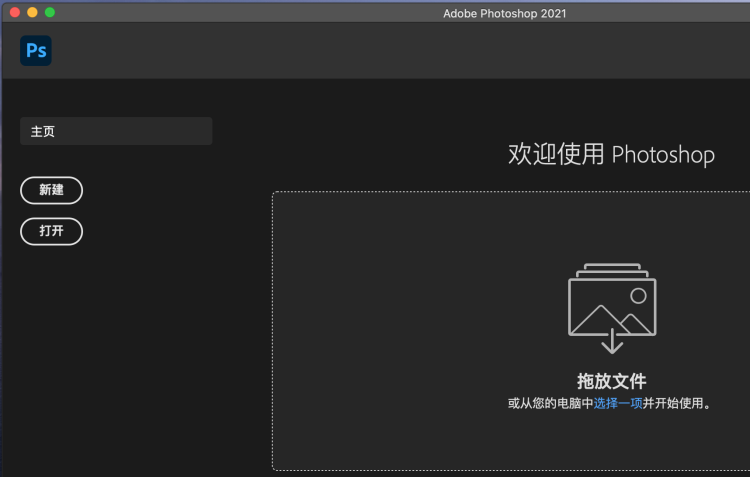Click the Photoshop Ps logo icon
Screen dimensions: 750x477
[x=36, y=51]
